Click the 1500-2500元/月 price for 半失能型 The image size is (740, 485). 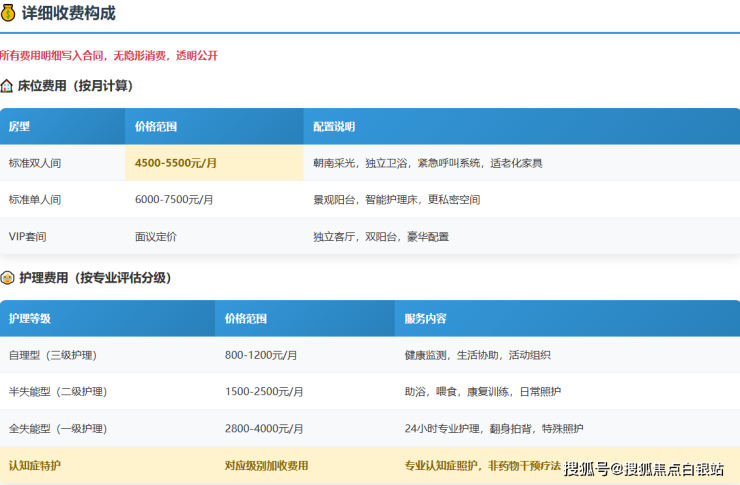264,392
